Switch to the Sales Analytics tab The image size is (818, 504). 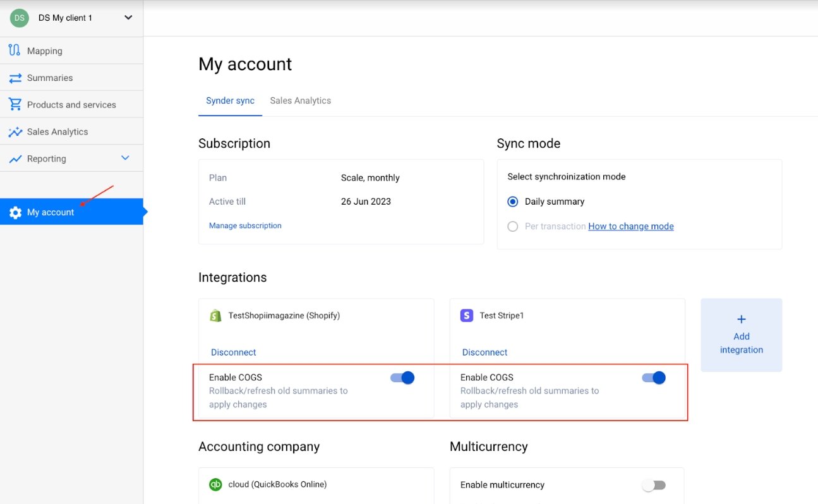pyautogui.click(x=300, y=100)
